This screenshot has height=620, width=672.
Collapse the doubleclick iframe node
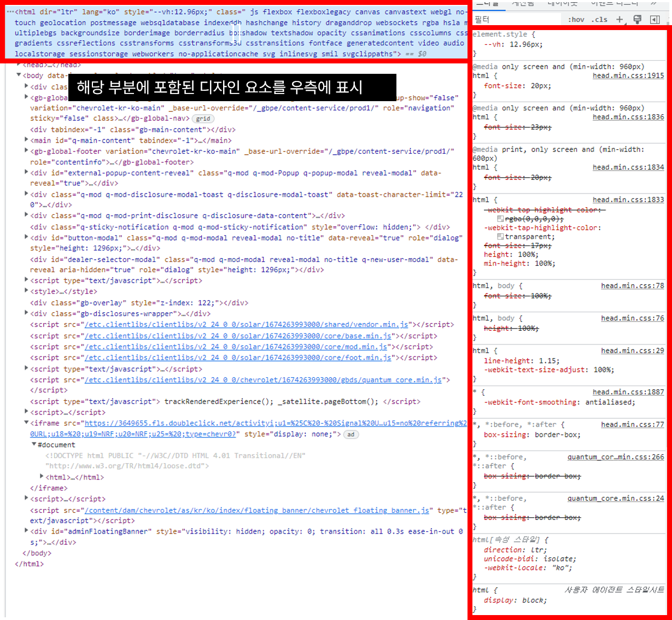[26, 423]
